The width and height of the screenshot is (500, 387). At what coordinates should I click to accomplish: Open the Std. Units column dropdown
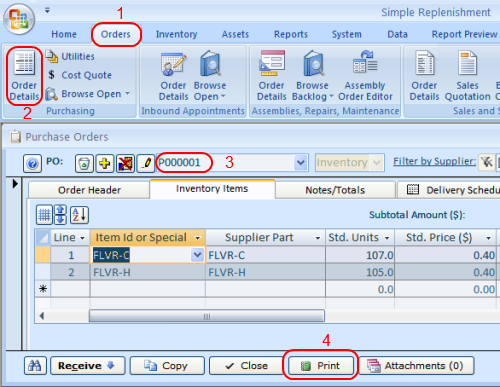pos(387,238)
